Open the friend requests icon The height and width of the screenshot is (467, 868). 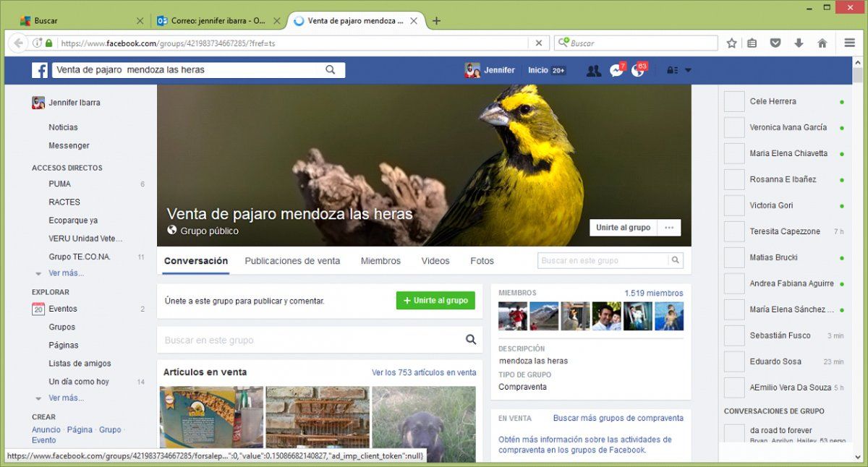click(x=593, y=70)
